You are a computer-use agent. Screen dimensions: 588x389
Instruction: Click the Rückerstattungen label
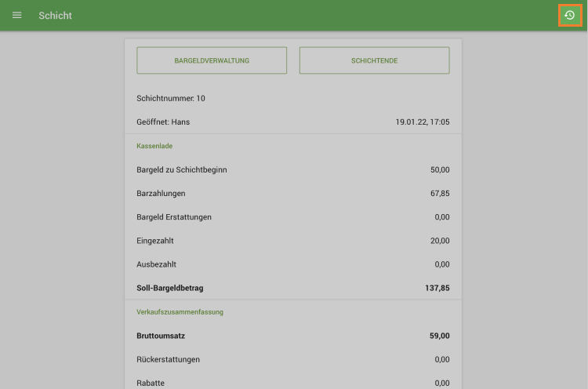point(168,359)
